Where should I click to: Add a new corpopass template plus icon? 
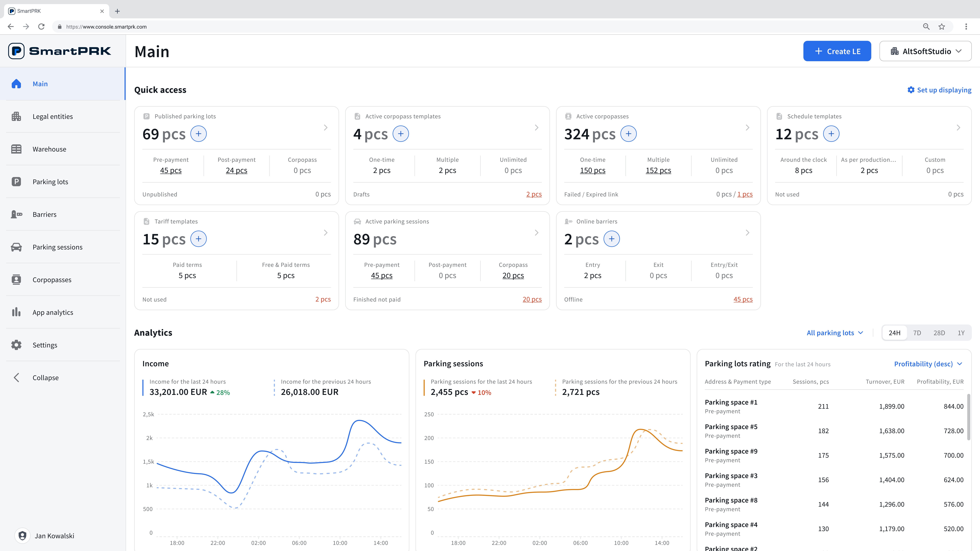401,134
